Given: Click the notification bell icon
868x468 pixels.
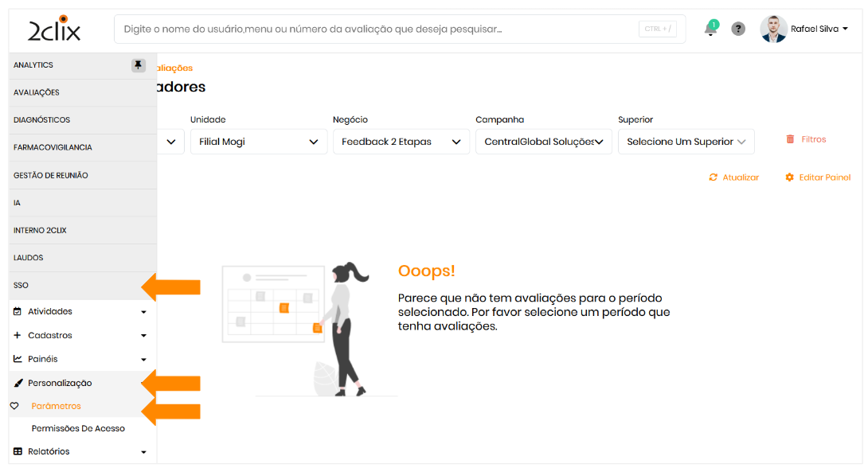Looking at the screenshot, I should point(710,29).
